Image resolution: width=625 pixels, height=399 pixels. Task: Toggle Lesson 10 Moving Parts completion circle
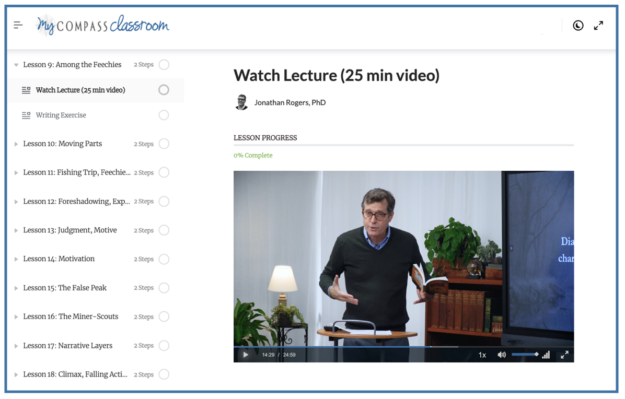[164, 144]
